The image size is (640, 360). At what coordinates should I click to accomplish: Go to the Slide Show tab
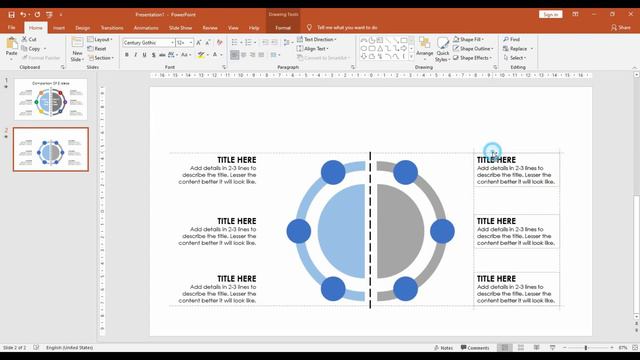coord(180,28)
